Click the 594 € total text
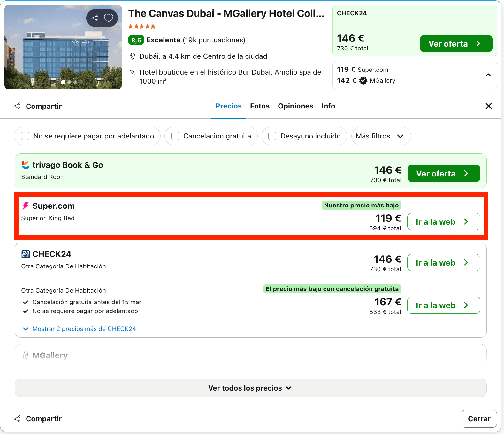This screenshot has height=434, width=504. (x=385, y=228)
